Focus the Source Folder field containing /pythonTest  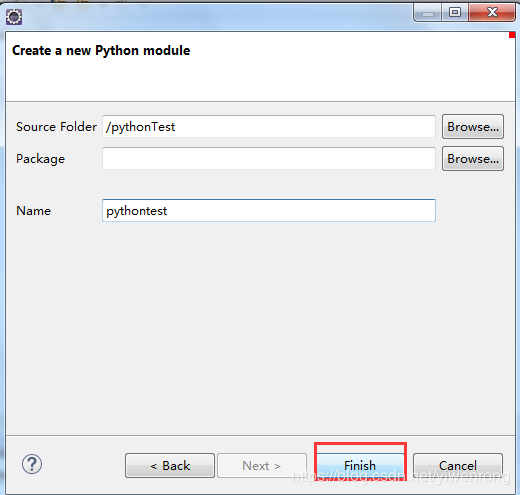pos(269,127)
